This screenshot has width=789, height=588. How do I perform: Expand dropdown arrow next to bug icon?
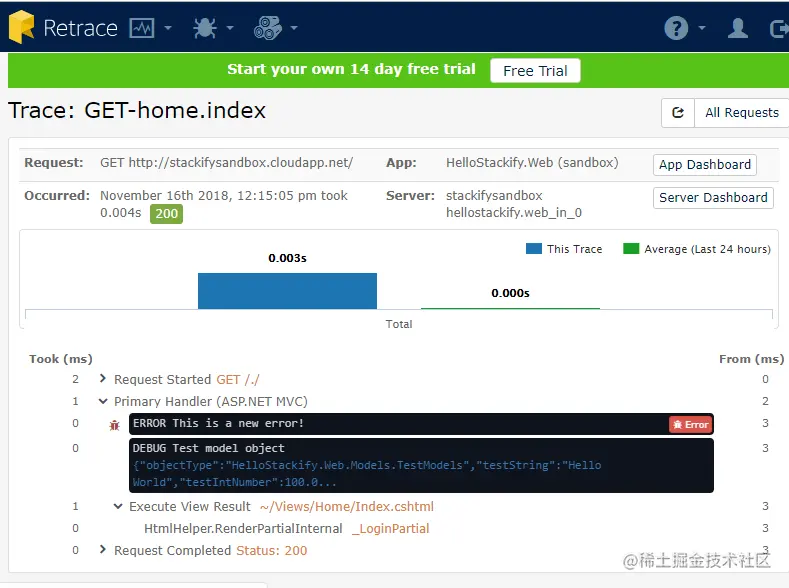coord(230,28)
